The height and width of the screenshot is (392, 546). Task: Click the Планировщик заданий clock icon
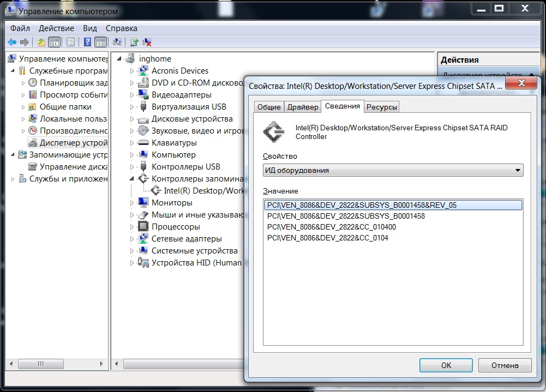[32, 83]
